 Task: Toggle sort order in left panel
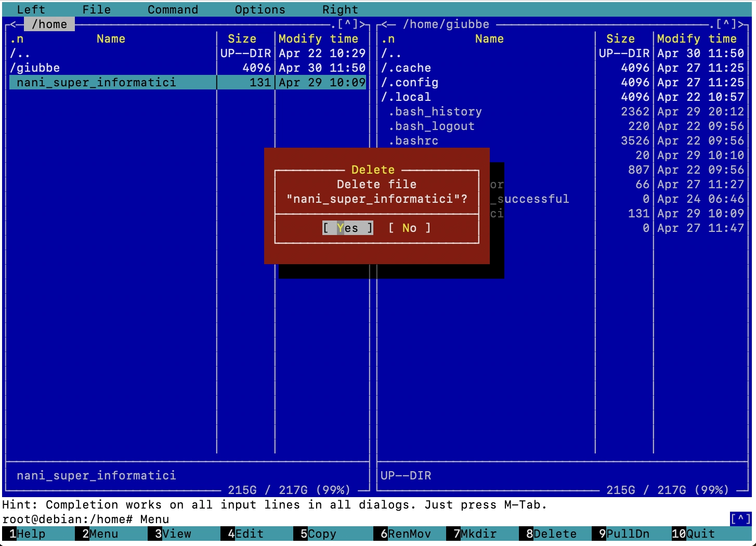(17, 39)
